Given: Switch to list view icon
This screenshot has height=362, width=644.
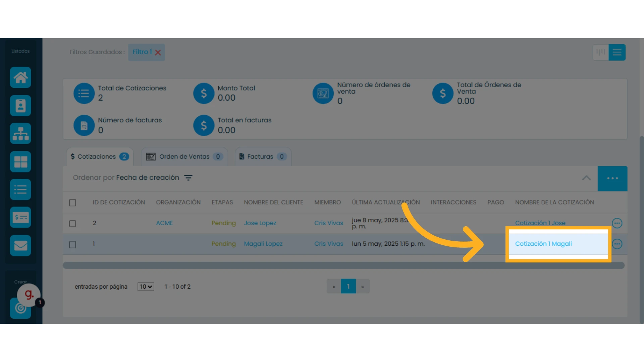Looking at the screenshot, I should click(x=617, y=52).
